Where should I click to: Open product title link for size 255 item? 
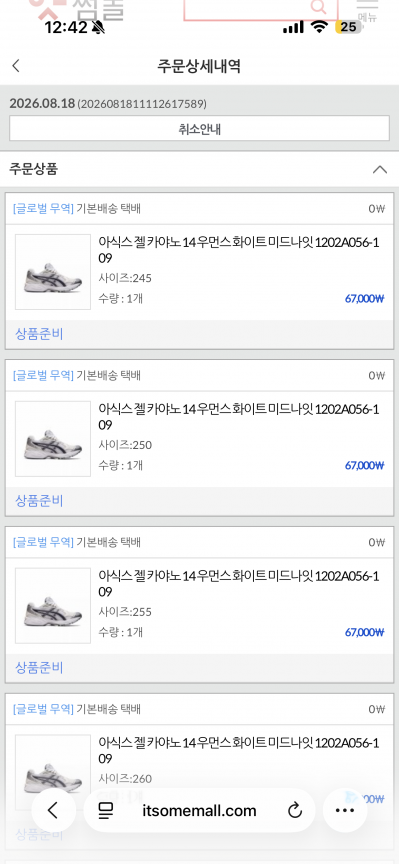click(x=239, y=584)
